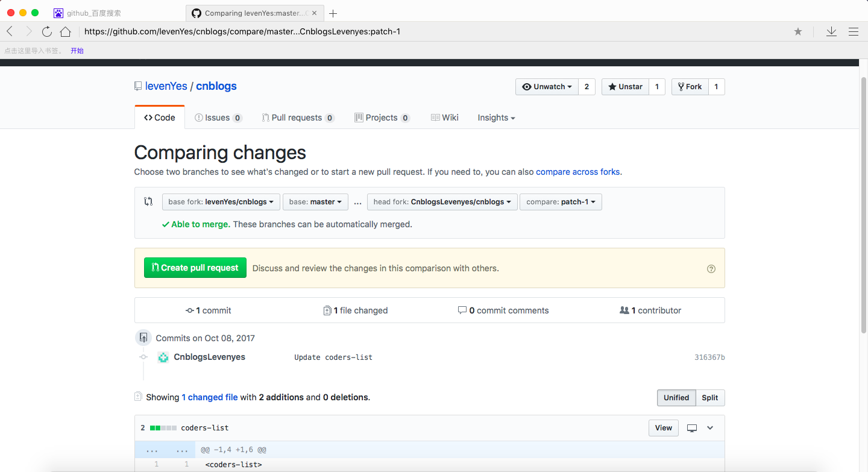Click the page vertical scrollbar
This screenshot has width=868, height=472.
pyautogui.click(x=864, y=205)
